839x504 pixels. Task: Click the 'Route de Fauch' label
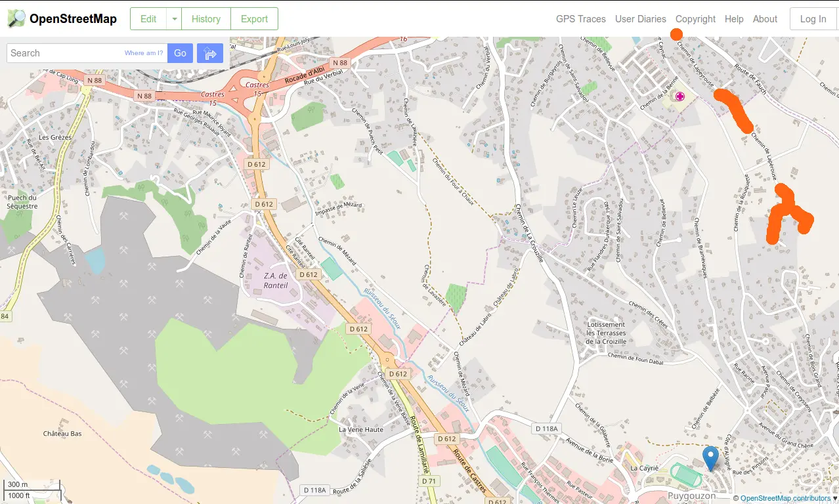click(750, 79)
